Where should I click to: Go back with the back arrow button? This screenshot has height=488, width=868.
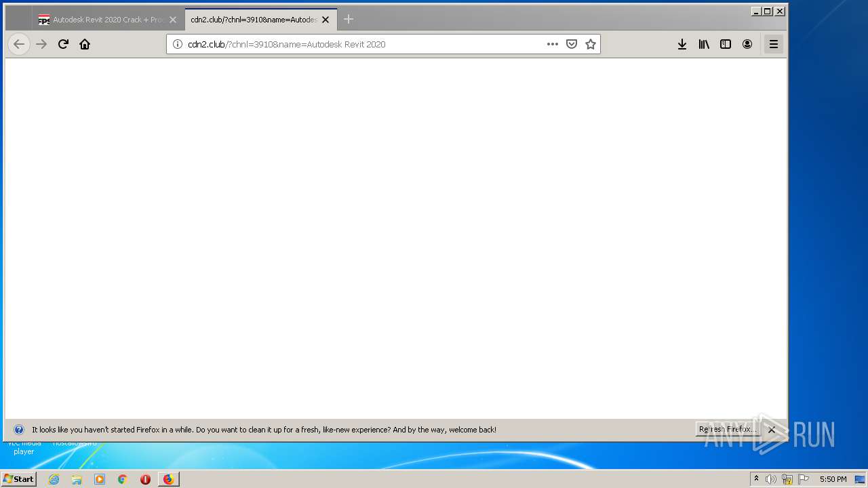[19, 44]
